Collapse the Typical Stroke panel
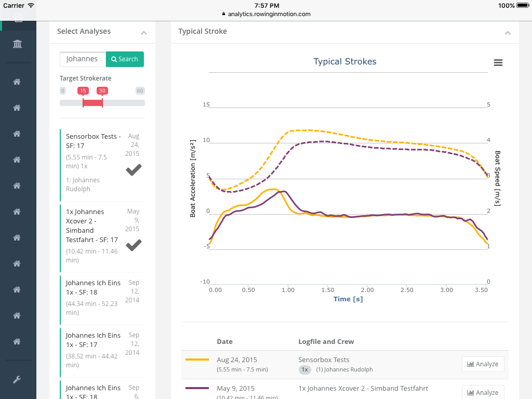 508,32
